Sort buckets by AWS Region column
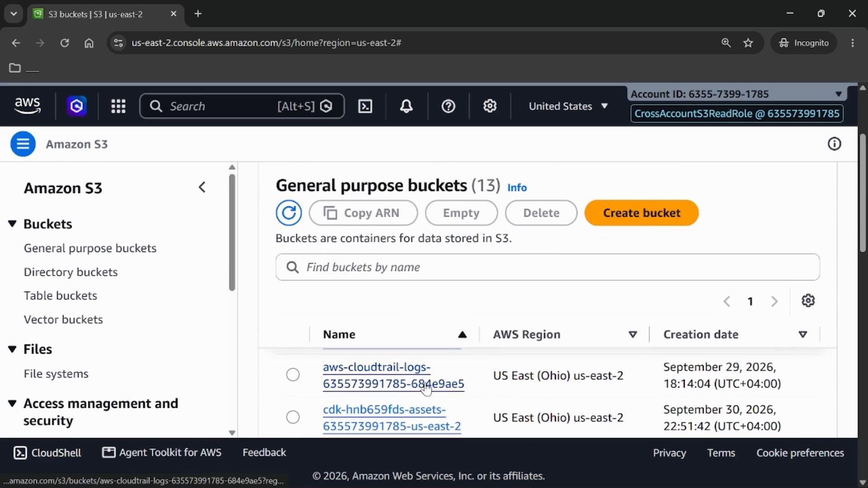This screenshot has height=488, width=868. pos(633,335)
